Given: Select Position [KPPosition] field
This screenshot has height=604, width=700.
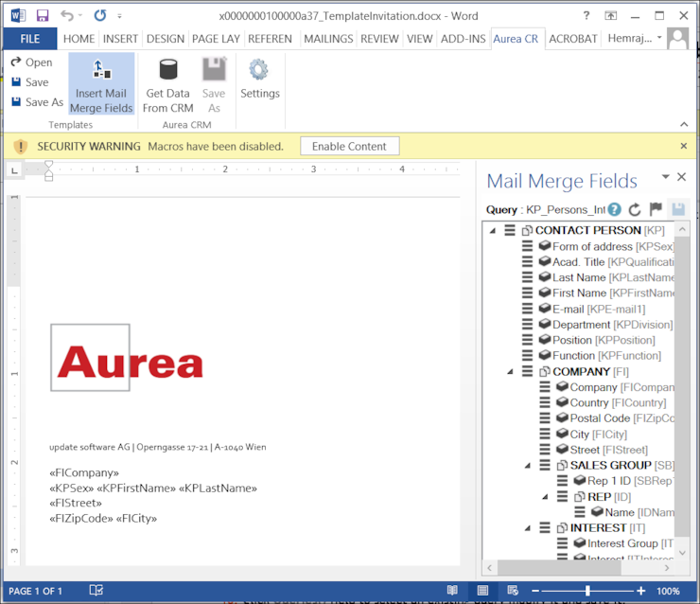Looking at the screenshot, I should (x=604, y=341).
